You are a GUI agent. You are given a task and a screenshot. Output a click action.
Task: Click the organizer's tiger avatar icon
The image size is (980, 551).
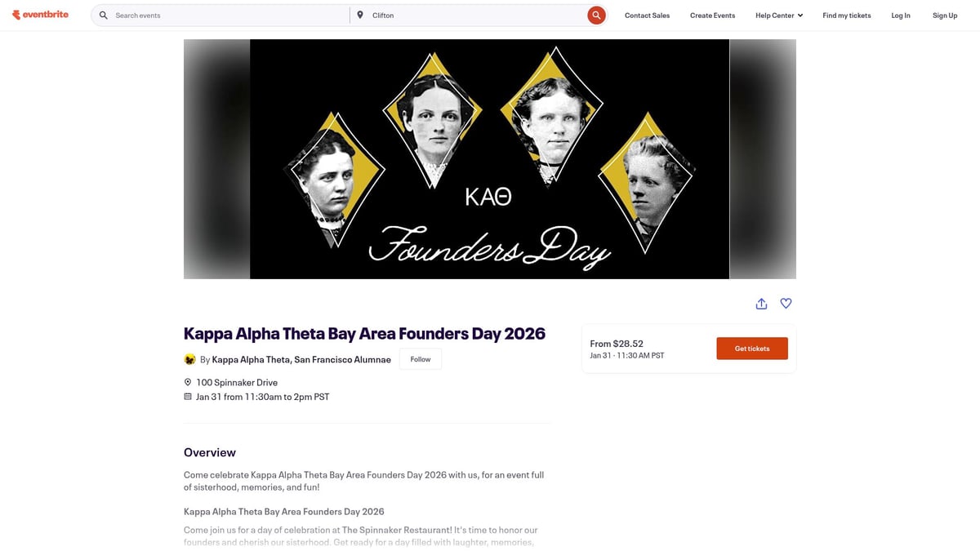189,358
